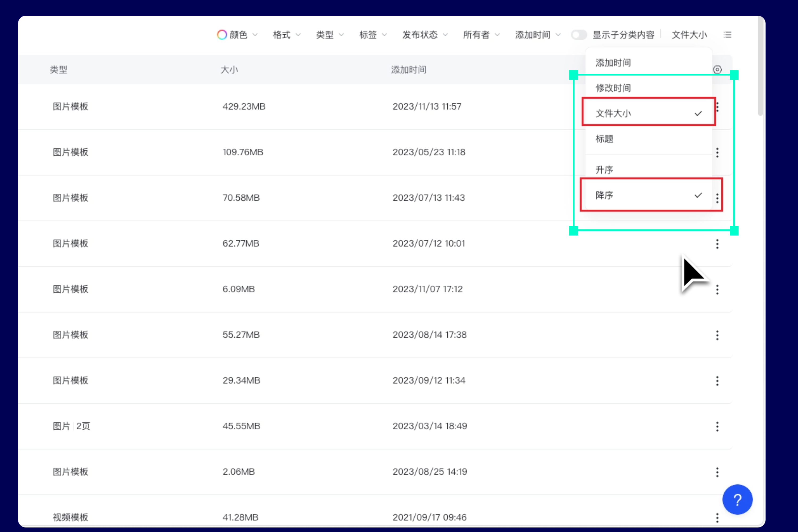Image resolution: width=798 pixels, height=532 pixels.
Task: Select the 55.27MB size cell
Action: tap(241, 335)
